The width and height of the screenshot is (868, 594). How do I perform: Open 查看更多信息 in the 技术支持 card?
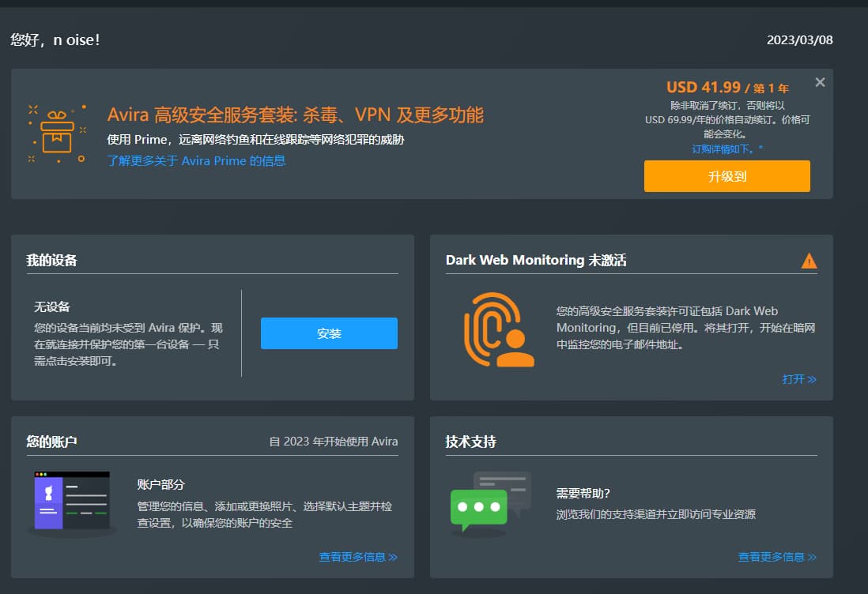click(x=777, y=557)
